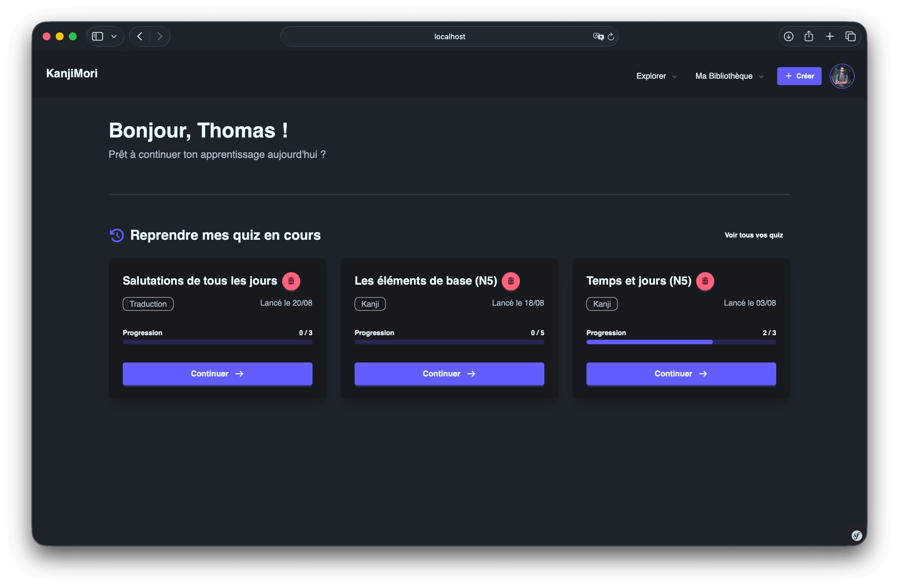Click the Temps et jours progress bar
Screen dimensions: 899x588
[x=681, y=342]
